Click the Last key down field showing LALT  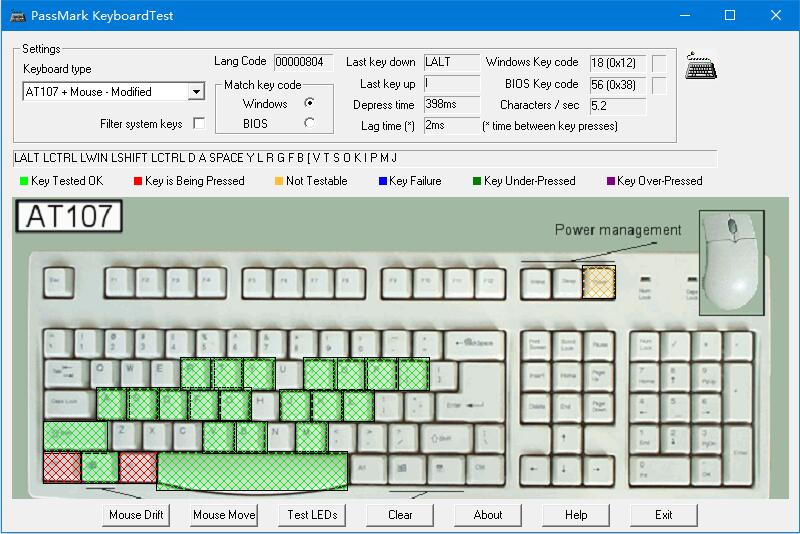pyautogui.click(x=452, y=62)
